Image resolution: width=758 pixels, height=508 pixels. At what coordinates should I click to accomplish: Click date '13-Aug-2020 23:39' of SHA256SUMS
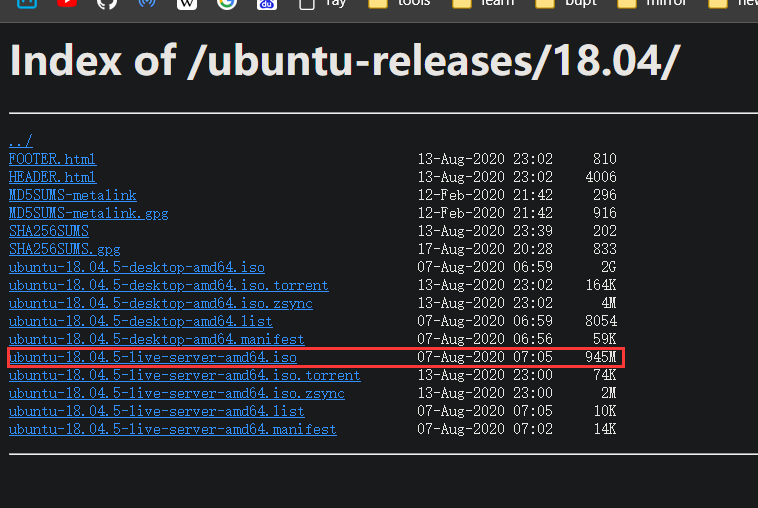(x=485, y=231)
